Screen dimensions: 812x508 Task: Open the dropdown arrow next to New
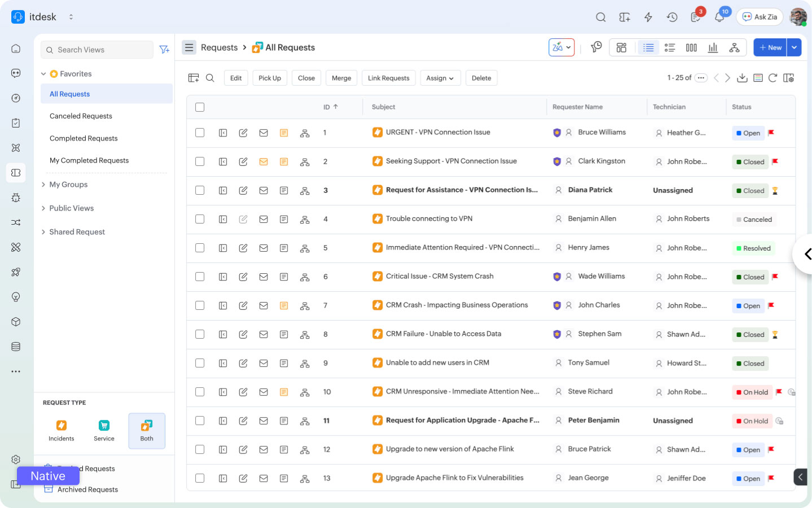coord(794,47)
